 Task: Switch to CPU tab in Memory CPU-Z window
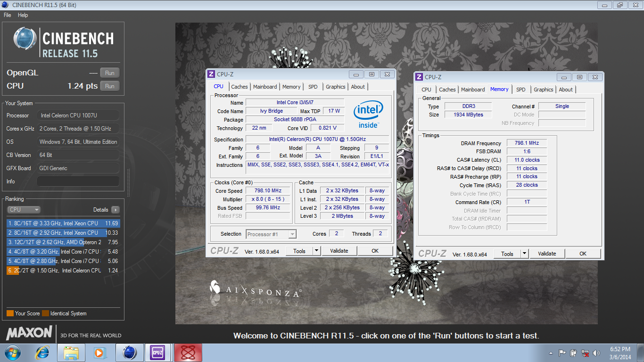[x=426, y=90]
